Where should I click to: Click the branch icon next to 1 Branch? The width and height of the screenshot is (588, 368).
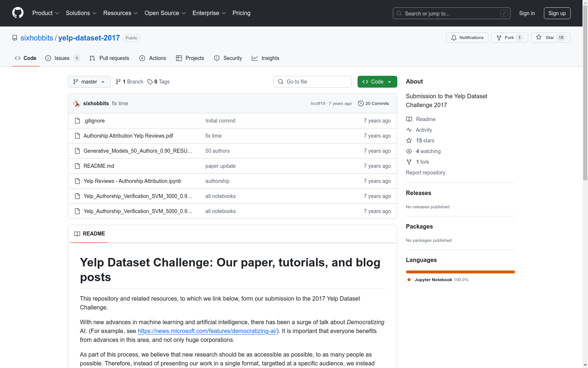point(118,82)
